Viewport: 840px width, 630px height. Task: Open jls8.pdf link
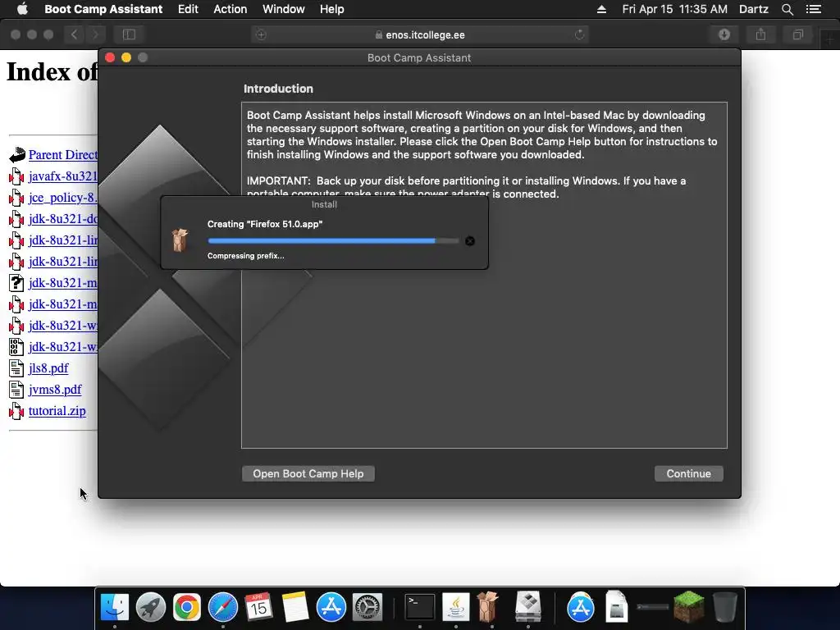point(48,368)
